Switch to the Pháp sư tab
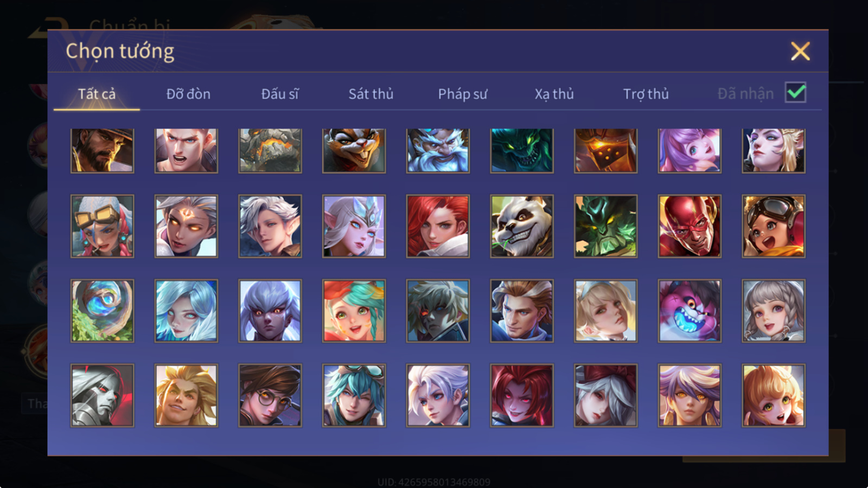The image size is (868, 488). pos(463,94)
